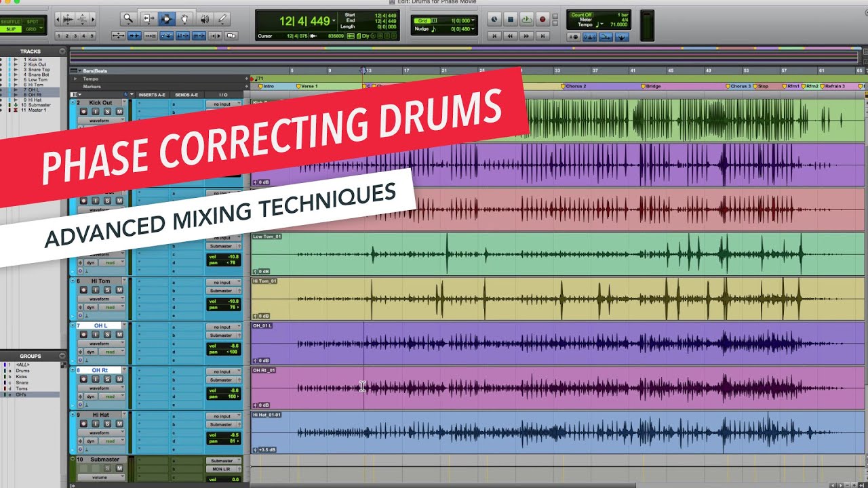Click the Chorus 2 marker

pyautogui.click(x=574, y=86)
